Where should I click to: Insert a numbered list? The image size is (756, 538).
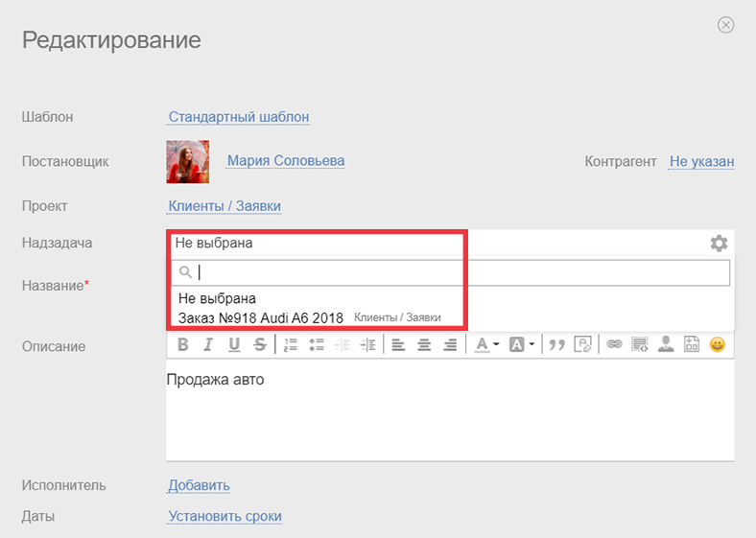pyautogui.click(x=291, y=344)
